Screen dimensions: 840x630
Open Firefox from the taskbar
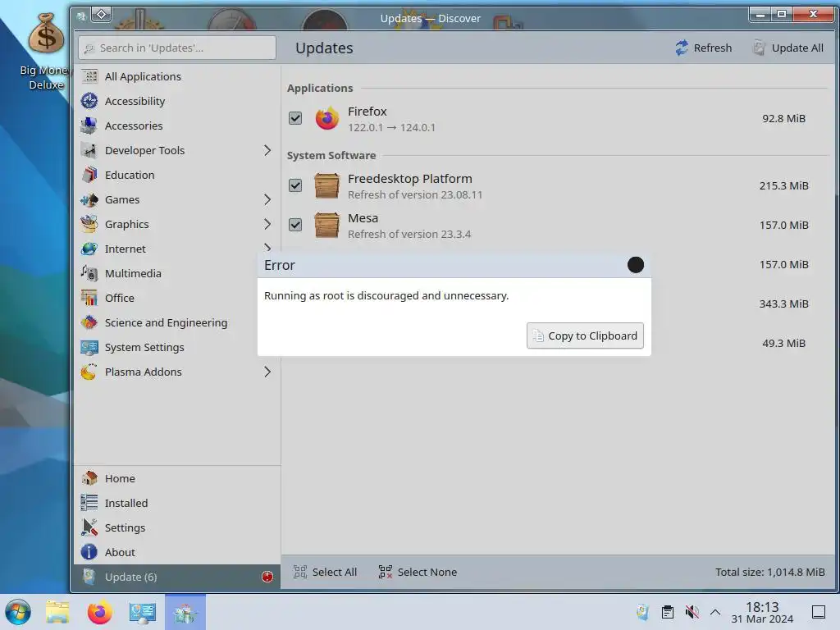[x=99, y=612]
